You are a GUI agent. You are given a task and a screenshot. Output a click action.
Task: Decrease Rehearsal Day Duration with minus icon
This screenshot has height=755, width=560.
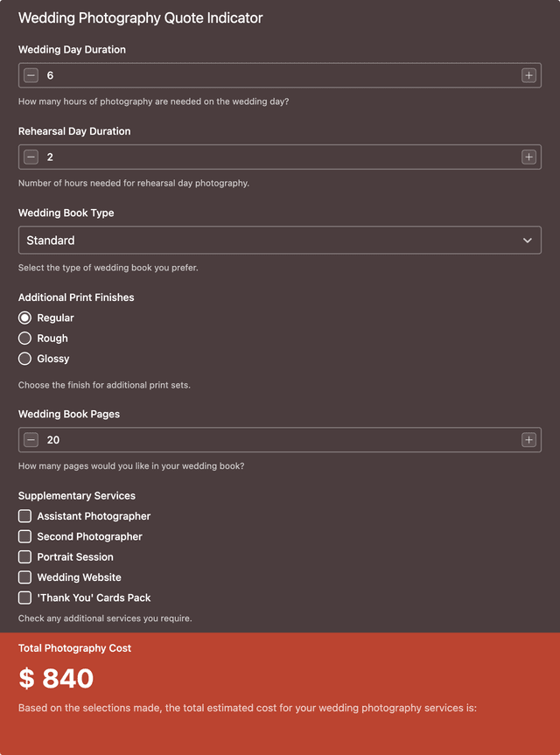[31, 157]
